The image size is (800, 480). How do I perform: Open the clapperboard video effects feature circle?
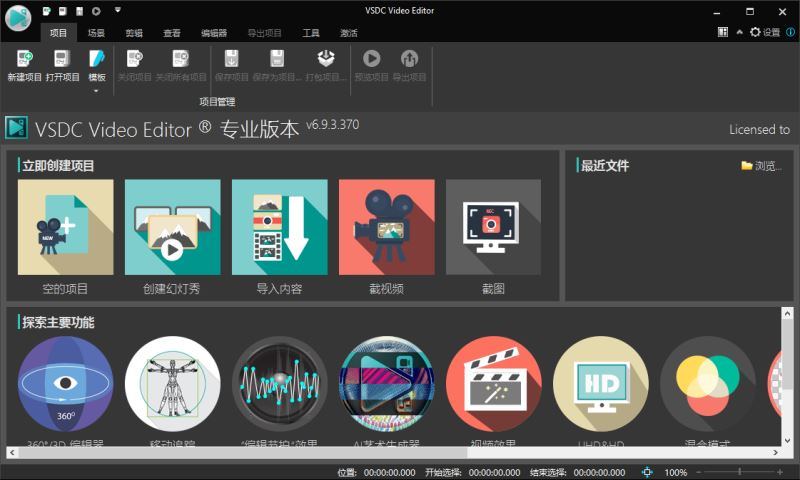click(x=494, y=384)
